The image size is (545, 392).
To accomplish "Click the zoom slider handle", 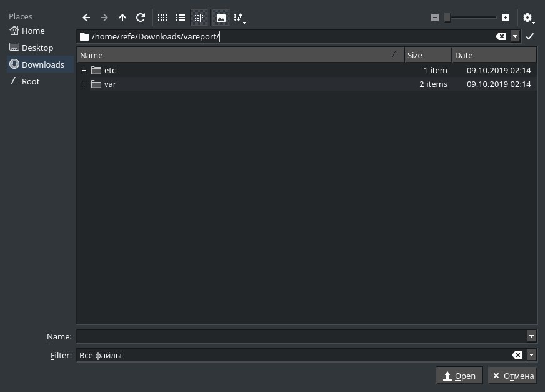I will 447,18.
